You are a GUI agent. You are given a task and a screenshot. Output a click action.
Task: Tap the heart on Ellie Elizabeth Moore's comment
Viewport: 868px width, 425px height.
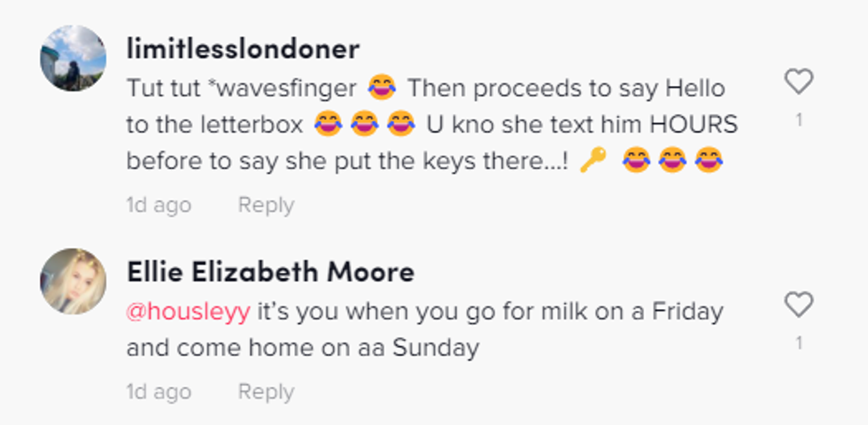click(799, 306)
